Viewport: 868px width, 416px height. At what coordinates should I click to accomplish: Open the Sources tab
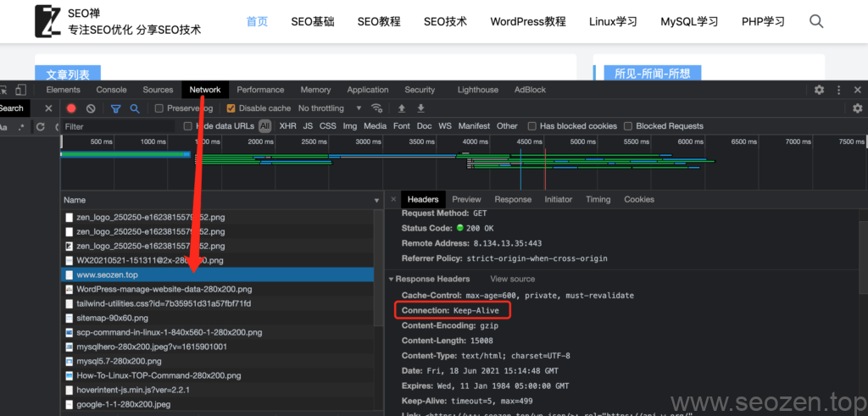click(158, 90)
